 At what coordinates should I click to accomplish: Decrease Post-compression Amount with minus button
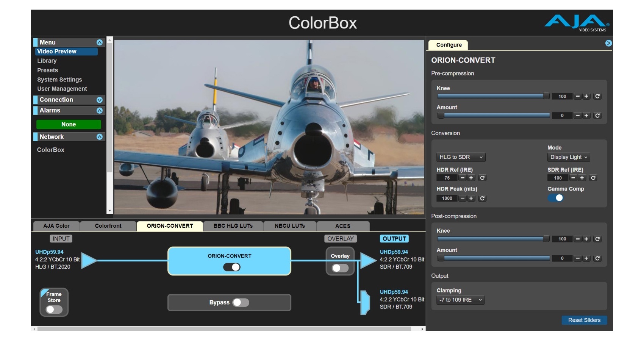click(x=578, y=258)
